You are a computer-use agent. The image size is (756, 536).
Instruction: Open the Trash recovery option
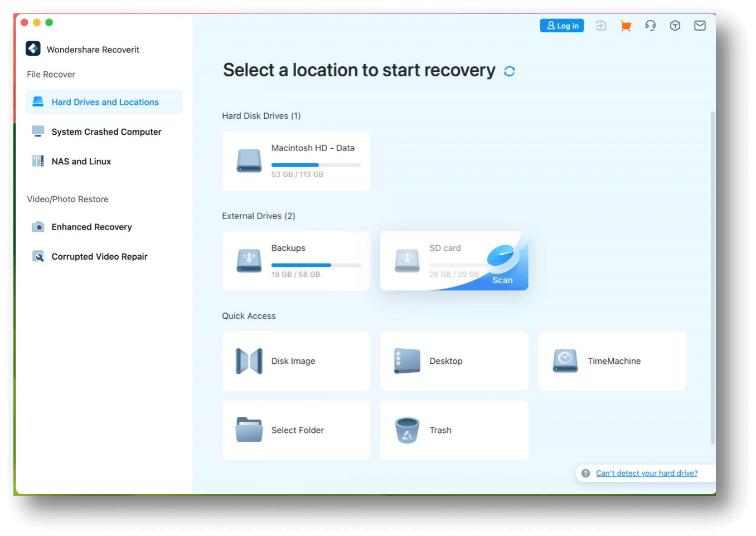[x=454, y=430]
